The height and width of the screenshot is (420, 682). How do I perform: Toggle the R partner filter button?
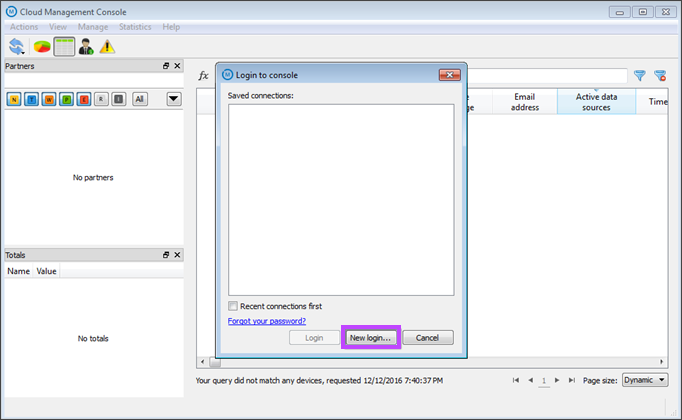(101, 100)
